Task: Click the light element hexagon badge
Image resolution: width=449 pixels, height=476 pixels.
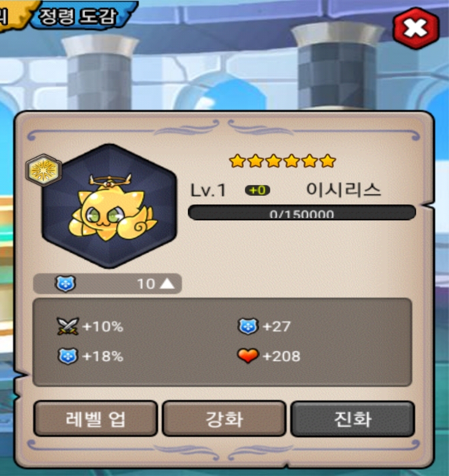Action: [44, 170]
